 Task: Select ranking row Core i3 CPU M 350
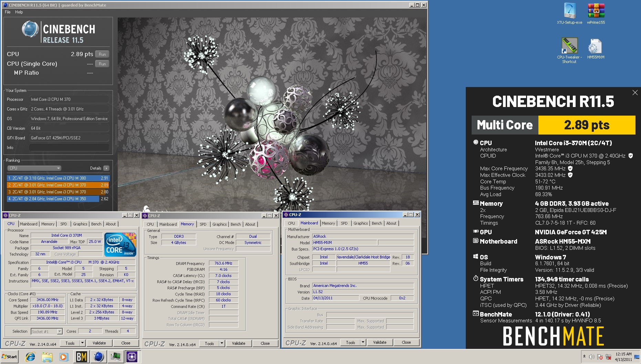click(58, 199)
